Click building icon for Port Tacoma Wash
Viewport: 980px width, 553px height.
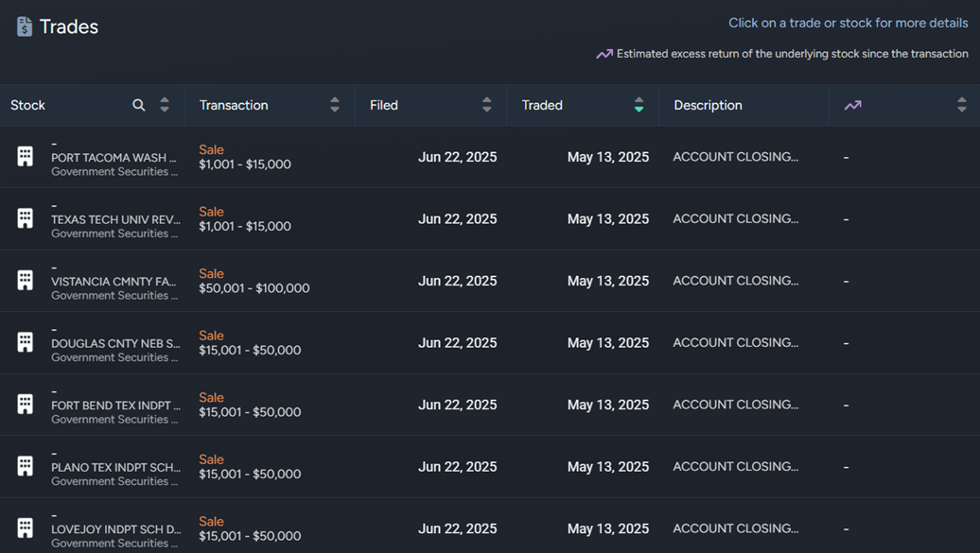26,157
